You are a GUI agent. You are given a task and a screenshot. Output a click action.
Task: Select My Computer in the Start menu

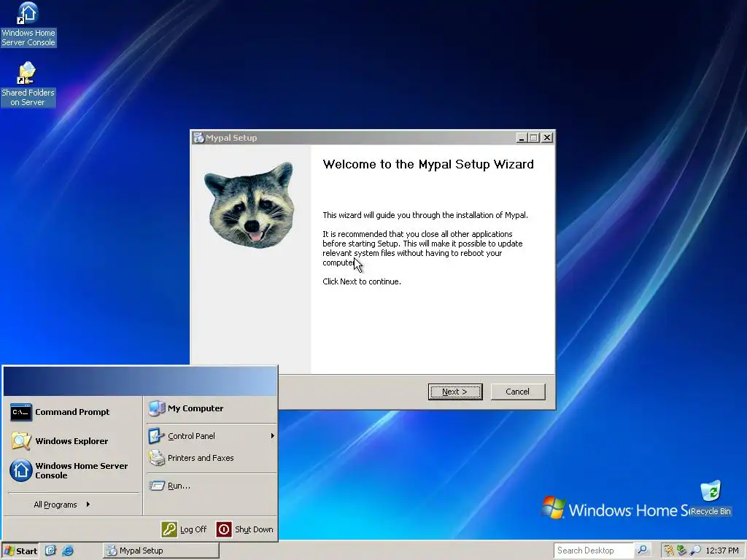[212, 408]
